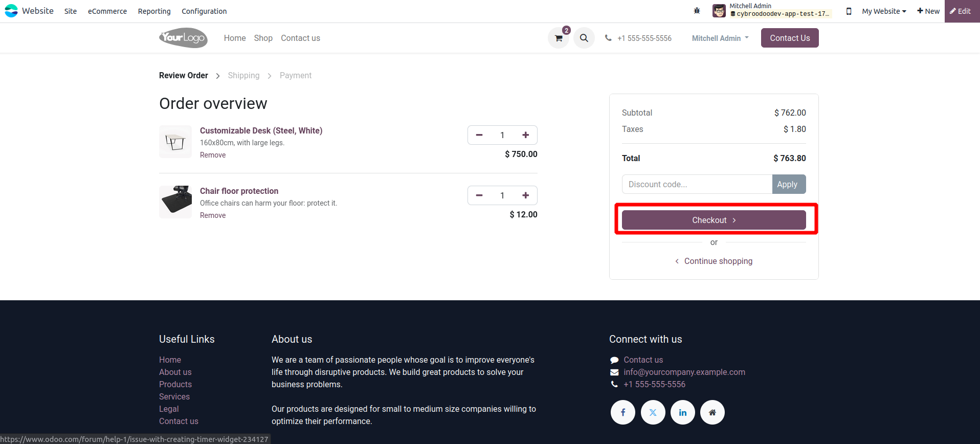Open the My Website switcher dropdown
The width and height of the screenshot is (980, 444).
coord(883,11)
